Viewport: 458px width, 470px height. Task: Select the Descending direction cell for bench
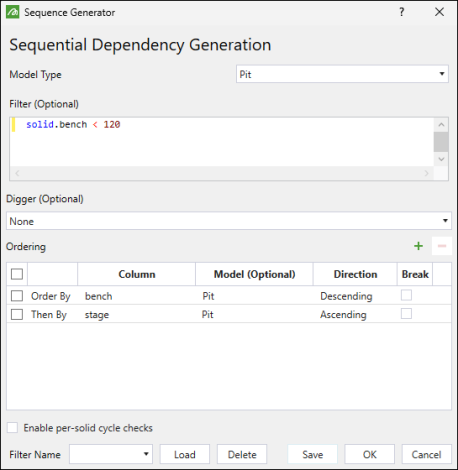point(346,296)
